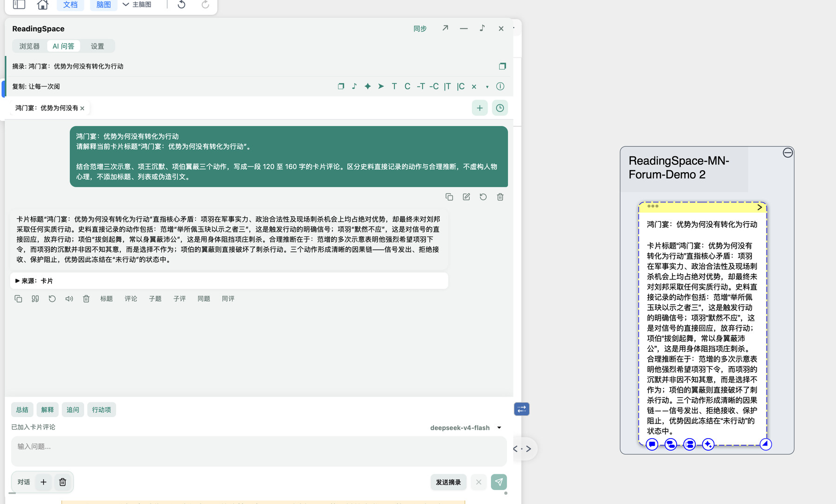Image resolution: width=836 pixels, height=504 pixels.
Task: Click the music note icon in the 复制 row toolbar
Action: pos(354,86)
